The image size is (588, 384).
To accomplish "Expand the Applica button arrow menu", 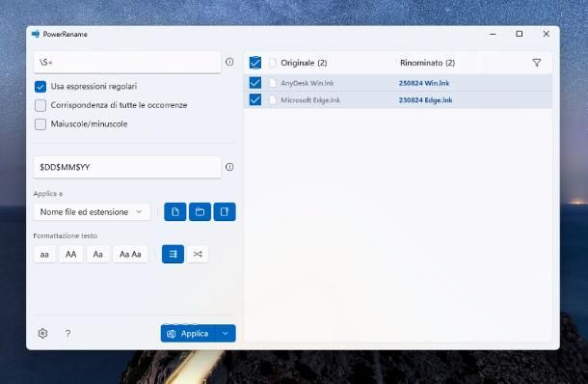I will click(226, 333).
